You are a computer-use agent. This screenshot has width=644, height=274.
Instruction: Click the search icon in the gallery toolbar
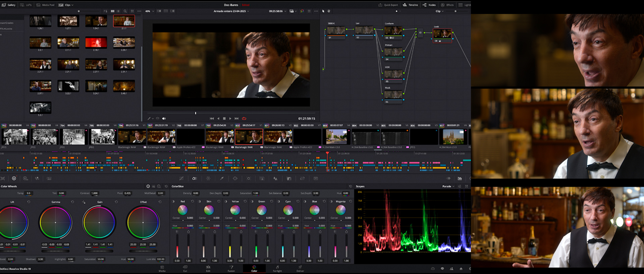[125, 11]
